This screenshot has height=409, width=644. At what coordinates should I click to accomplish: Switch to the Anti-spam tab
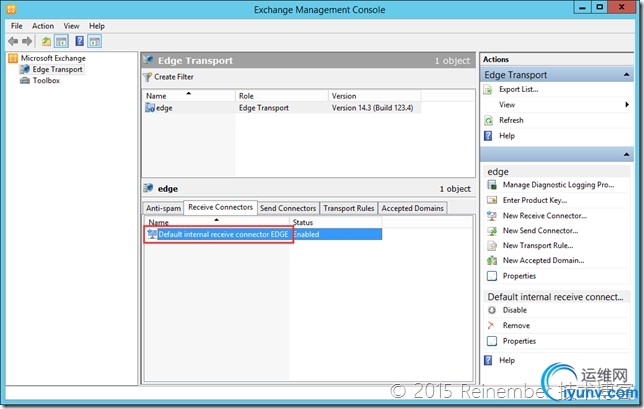pos(163,208)
